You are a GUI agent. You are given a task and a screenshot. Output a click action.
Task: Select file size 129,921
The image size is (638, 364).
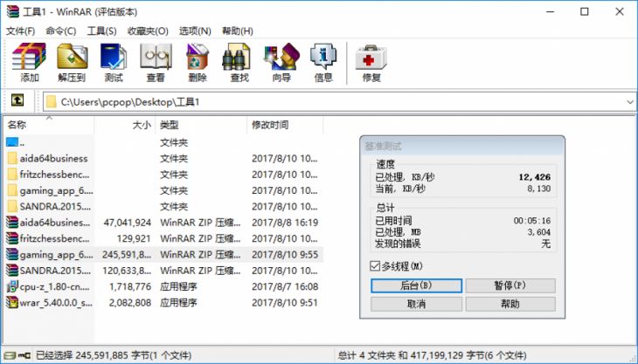coord(134,238)
